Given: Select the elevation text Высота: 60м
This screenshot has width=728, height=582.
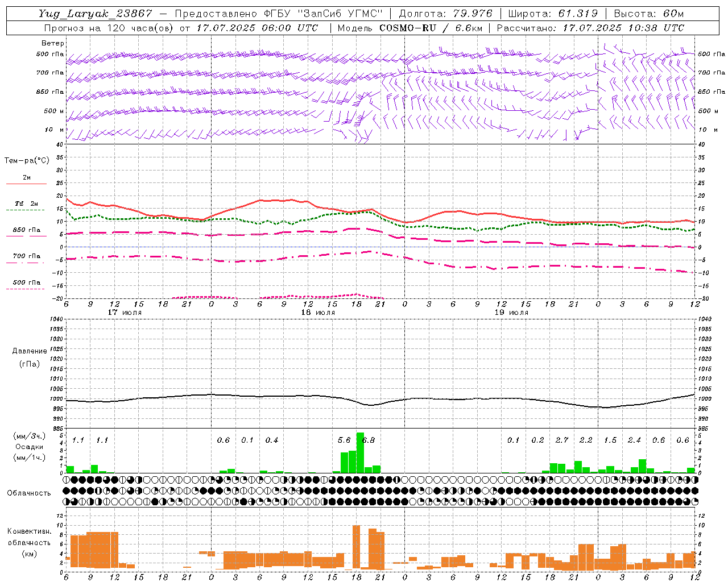Looking at the screenshot, I should (x=649, y=14).
